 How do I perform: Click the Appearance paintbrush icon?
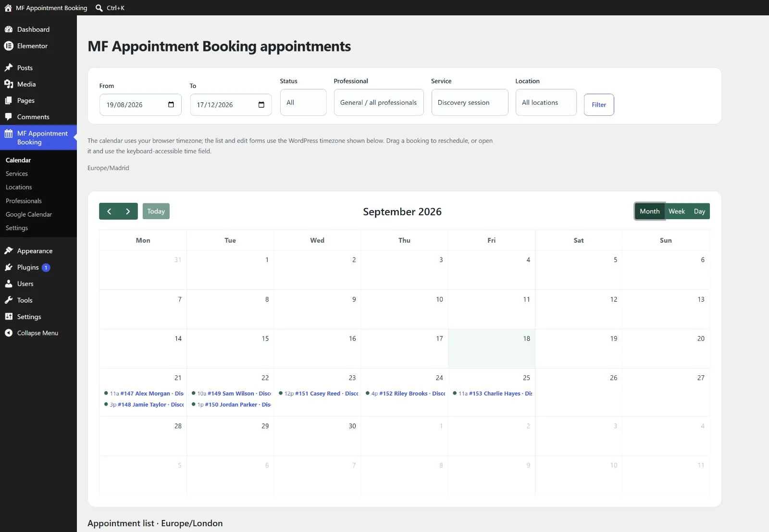coord(9,251)
